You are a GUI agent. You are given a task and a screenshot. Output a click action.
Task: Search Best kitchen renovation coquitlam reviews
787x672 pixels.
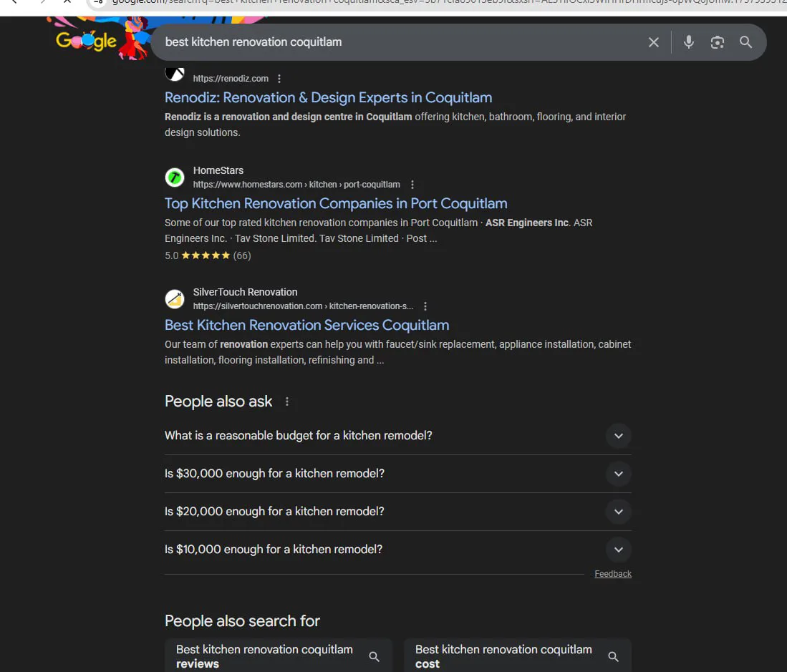(278, 656)
